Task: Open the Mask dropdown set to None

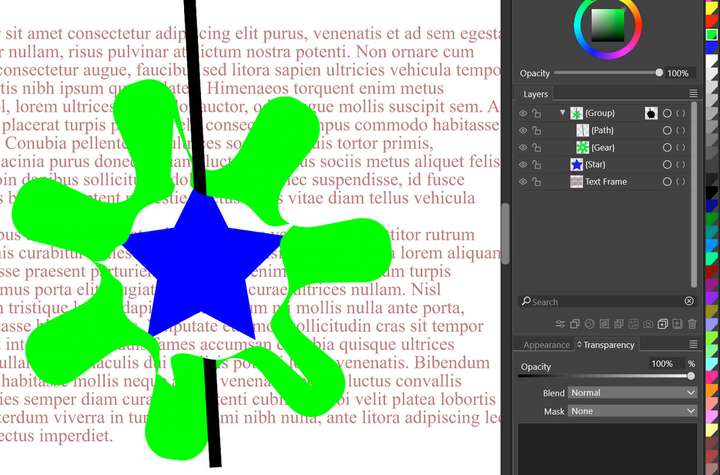Action: 631,411
